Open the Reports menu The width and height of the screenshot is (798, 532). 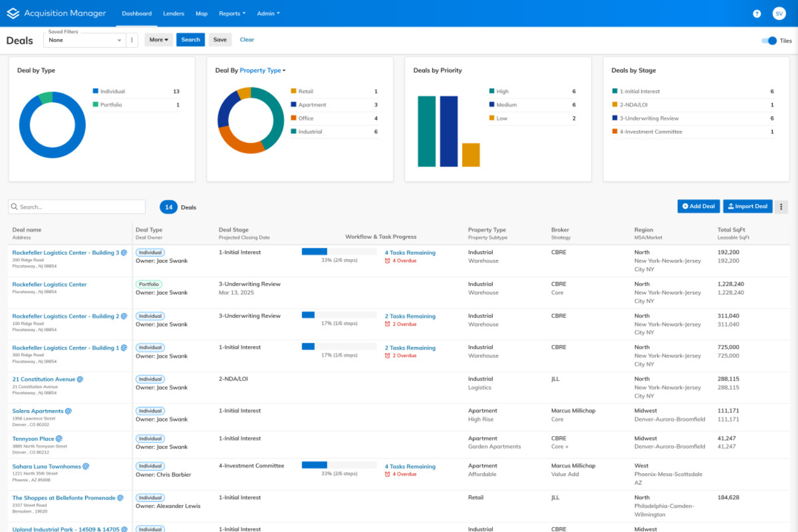[x=232, y=13]
